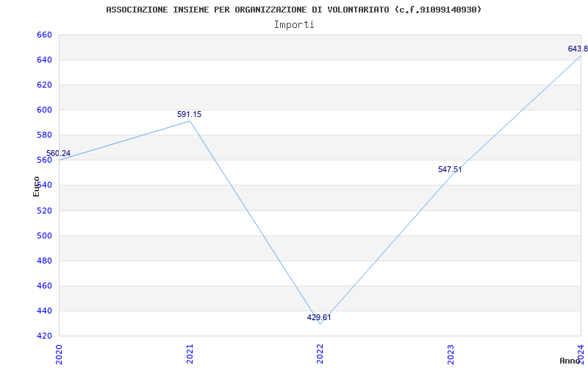The width and height of the screenshot is (588, 368).
Task: Select the 560.24 data label
Action: click(59, 153)
